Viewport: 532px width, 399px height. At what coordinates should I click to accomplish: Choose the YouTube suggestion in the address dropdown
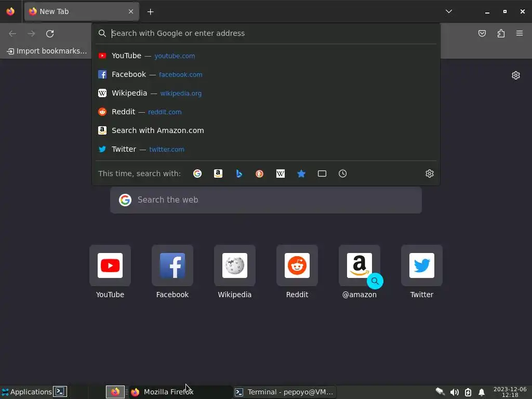coord(266,56)
